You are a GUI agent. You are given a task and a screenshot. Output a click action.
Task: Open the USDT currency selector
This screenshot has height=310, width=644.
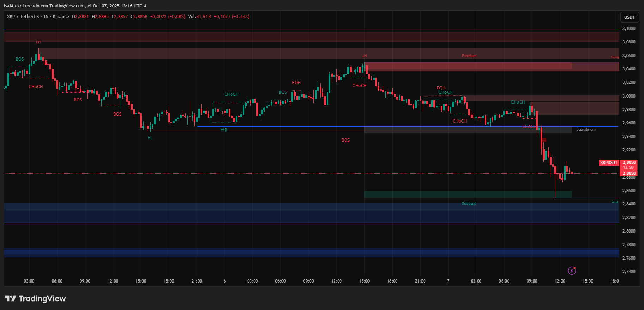click(629, 17)
